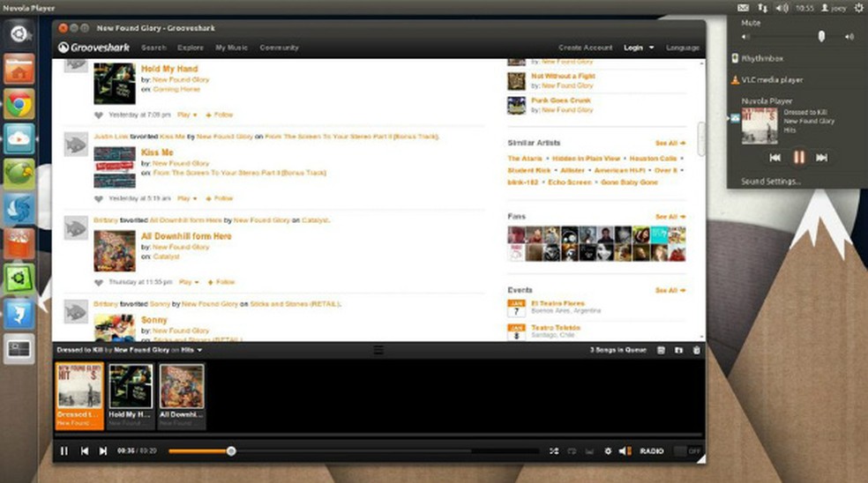Image resolution: width=868 pixels, height=483 pixels.
Task: Favorite Kiss Me with heart icon
Action: pyautogui.click(x=99, y=198)
